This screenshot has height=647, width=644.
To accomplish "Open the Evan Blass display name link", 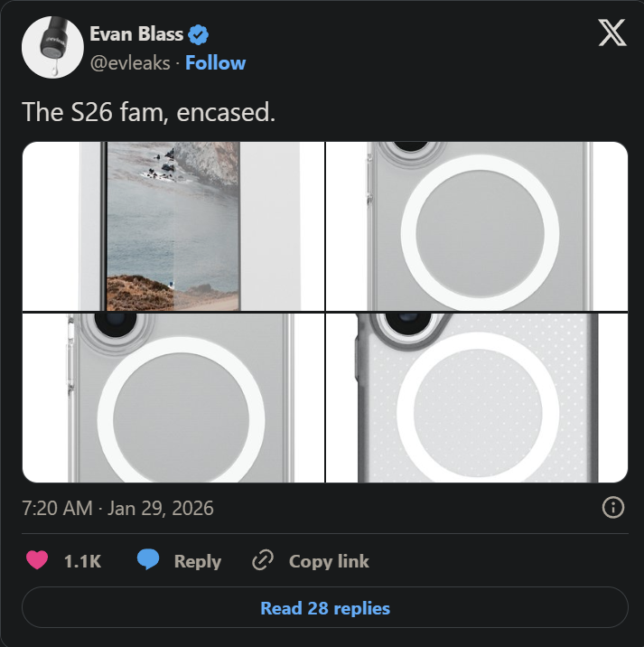I will [x=136, y=35].
